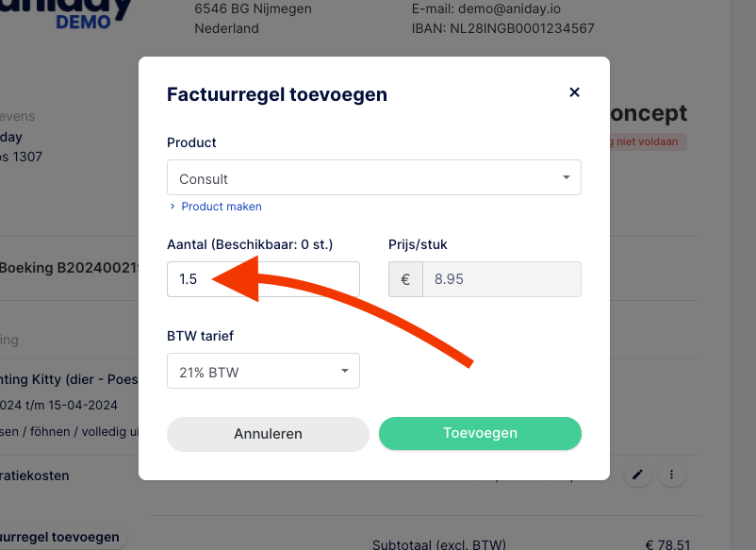The height and width of the screenshot is (550, 756).
Task: Click the 21% BTW dropdown arrow
Action: (345, 371)
